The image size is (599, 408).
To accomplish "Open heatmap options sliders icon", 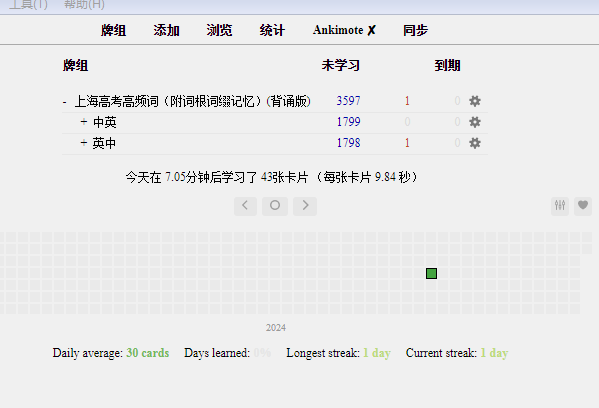I will (x=560, y=206).
